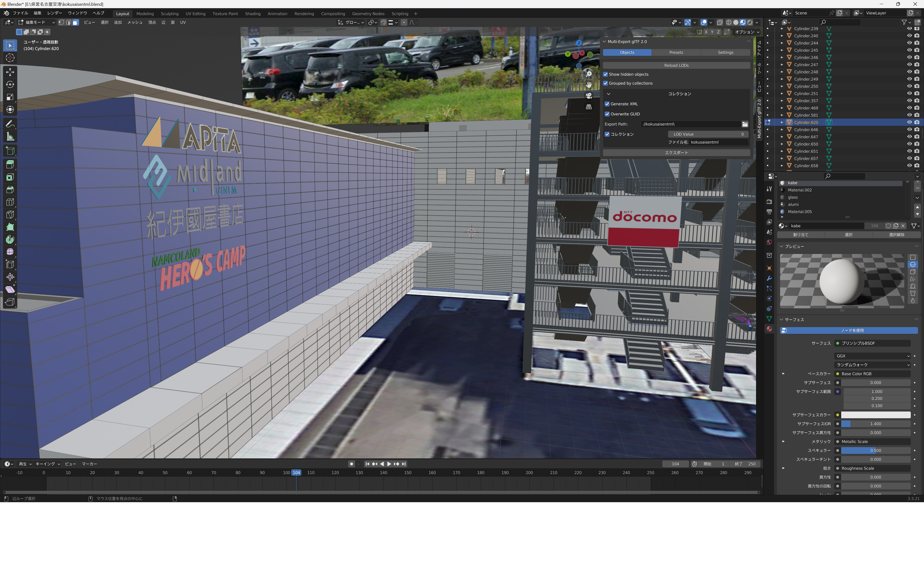Activate the Scale tool

point(10,97)
